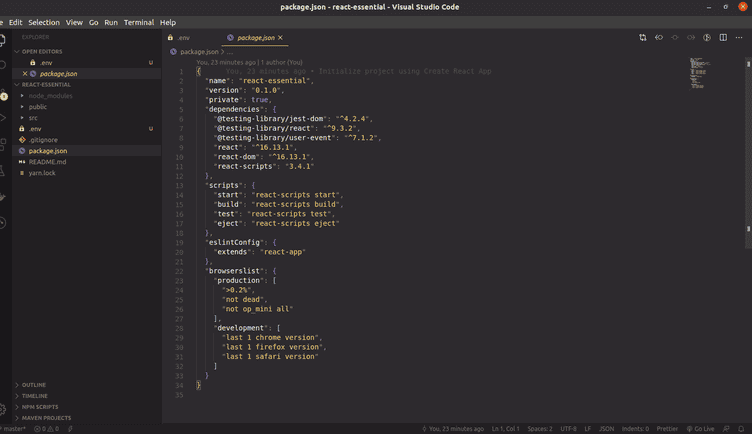This screenshot has height=434, width=752.
Task: Open the Help menu
Action: pos(168,23)
